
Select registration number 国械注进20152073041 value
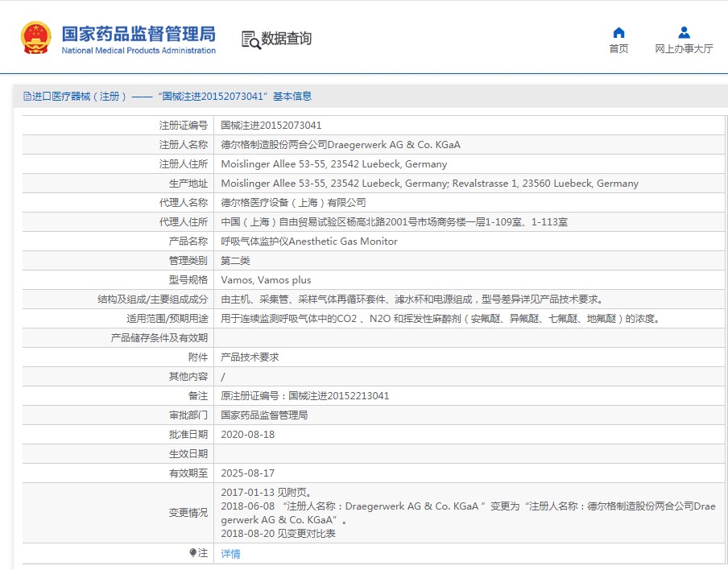click(271, 126)
